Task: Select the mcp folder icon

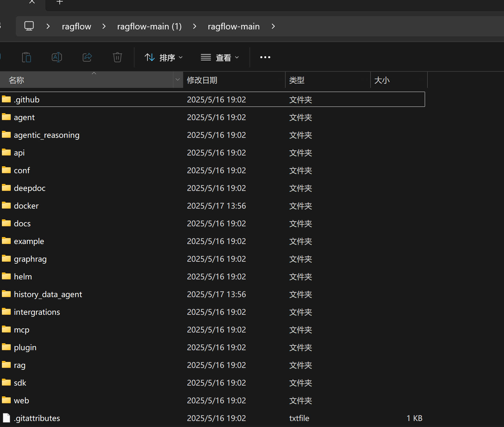Action: (x=6, y=329)
